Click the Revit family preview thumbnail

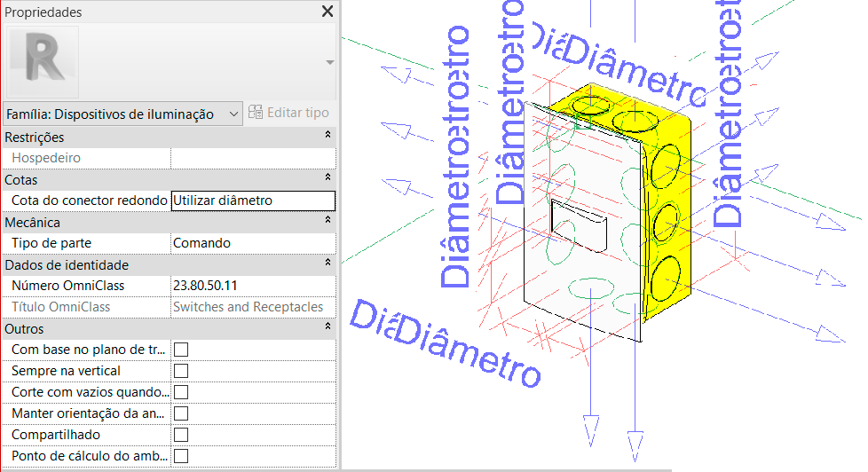(43, 62)
